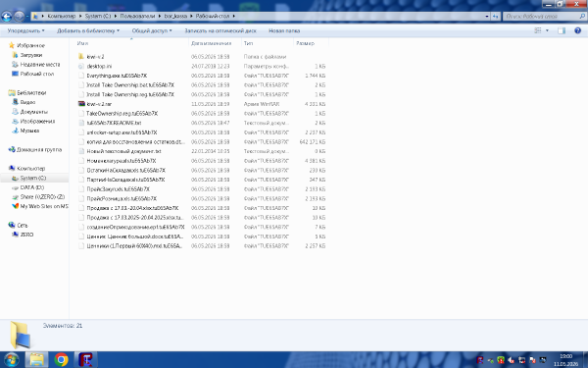Click the Back navigation arrow
Screen dimensions: 588x368
pos(7,16)
